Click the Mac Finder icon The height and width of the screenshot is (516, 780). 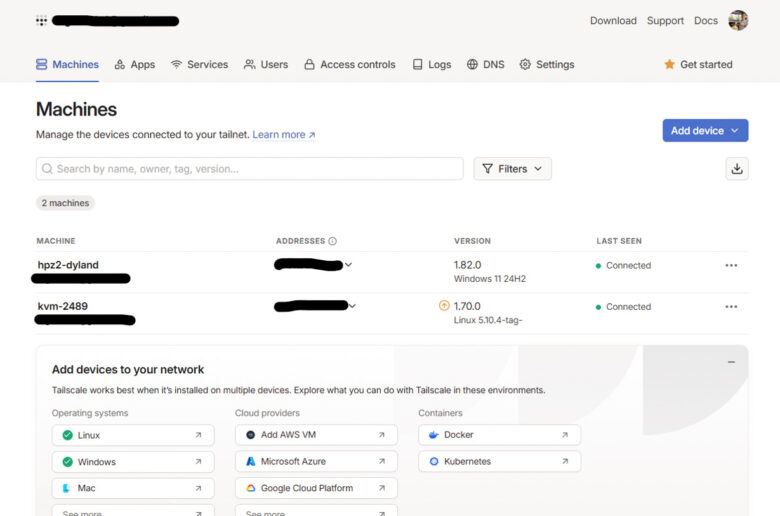click(x=67, y=489)
